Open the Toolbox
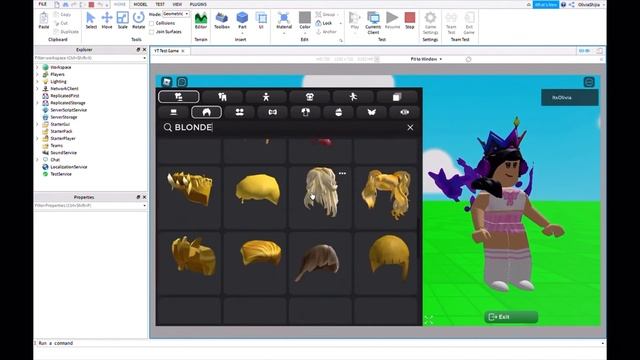Image resolution: width=640 pixels, height=360 pixels. click(x=222, y=20)
